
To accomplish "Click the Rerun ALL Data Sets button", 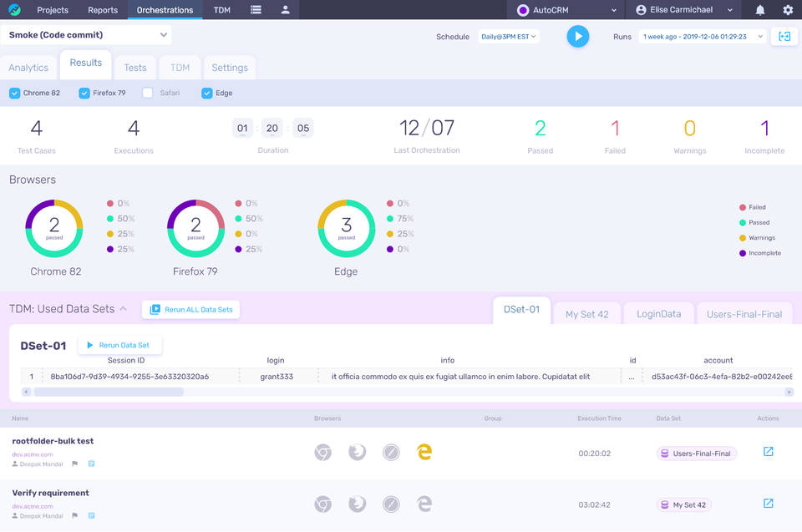I will 190,309.
